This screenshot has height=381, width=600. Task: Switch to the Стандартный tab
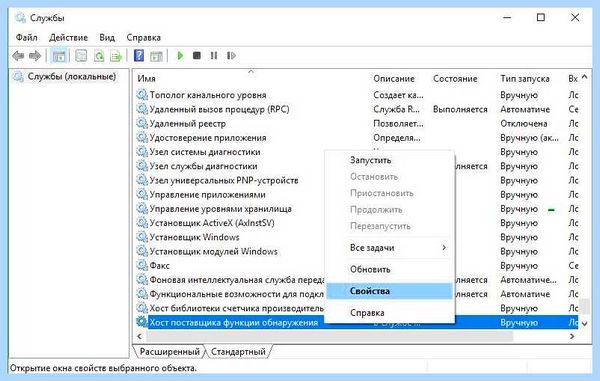(x=238, y=352)
